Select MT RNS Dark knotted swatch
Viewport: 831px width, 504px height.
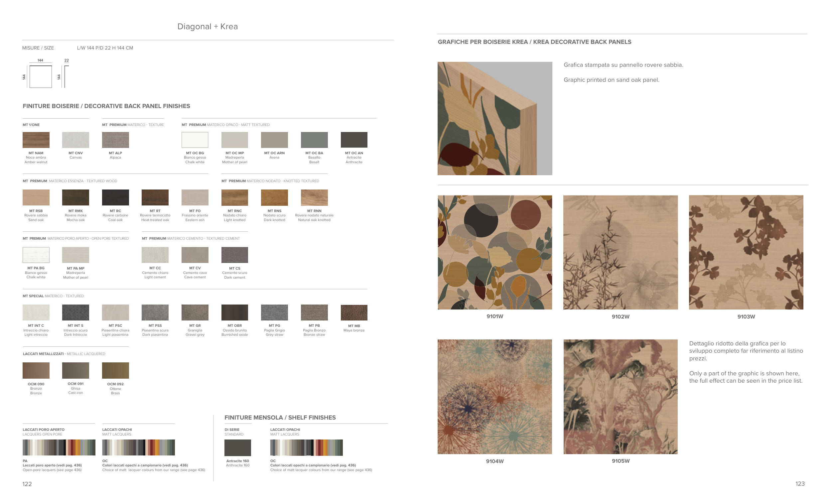[274, 197]
